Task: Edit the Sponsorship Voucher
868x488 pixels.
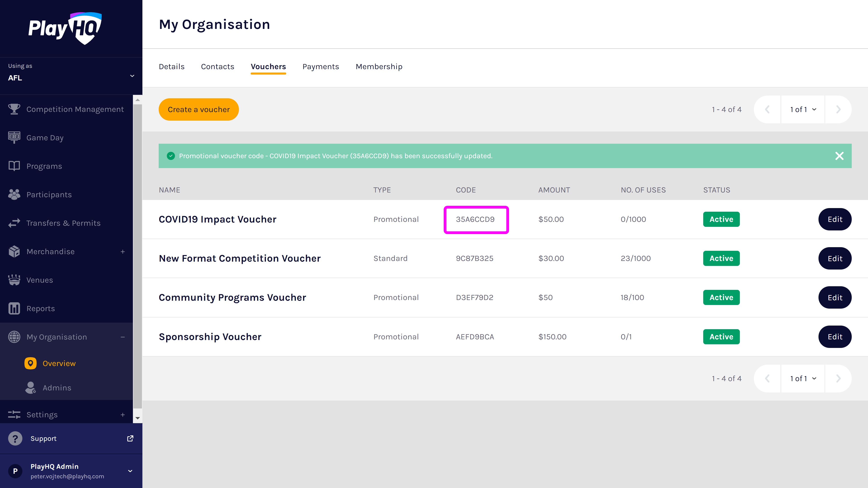Action: point(835,337)
